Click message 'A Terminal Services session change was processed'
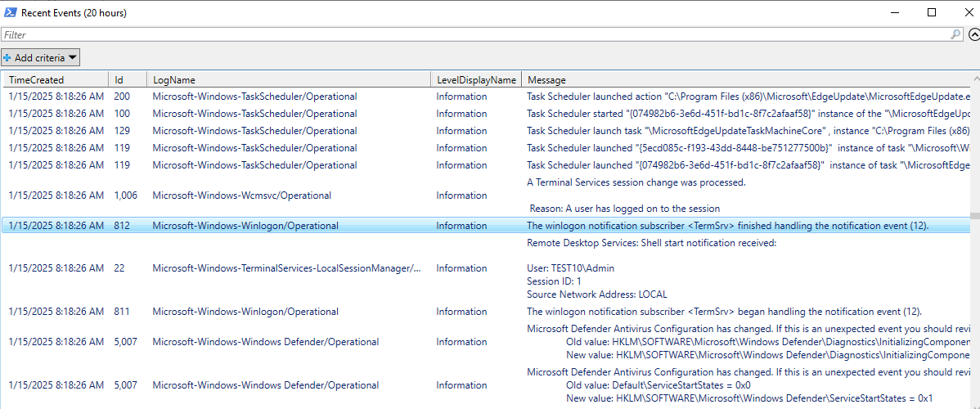The height and width of the screenshot is (409, 980). [x=636, y=182]
